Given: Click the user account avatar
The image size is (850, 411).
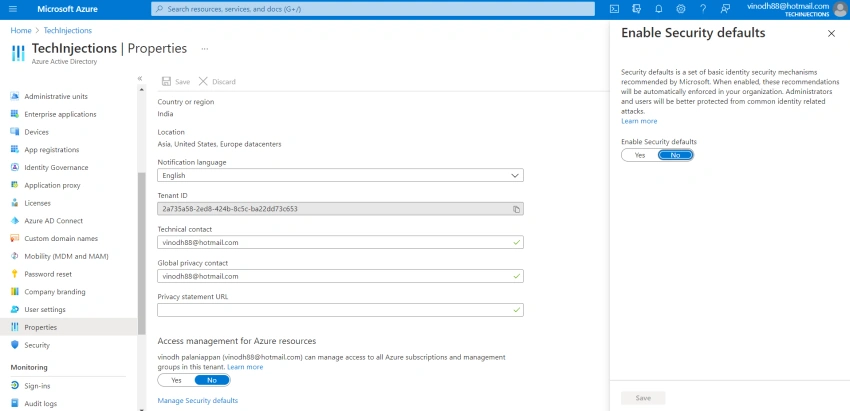Looking at the screenshot, I should pos(839,9).
